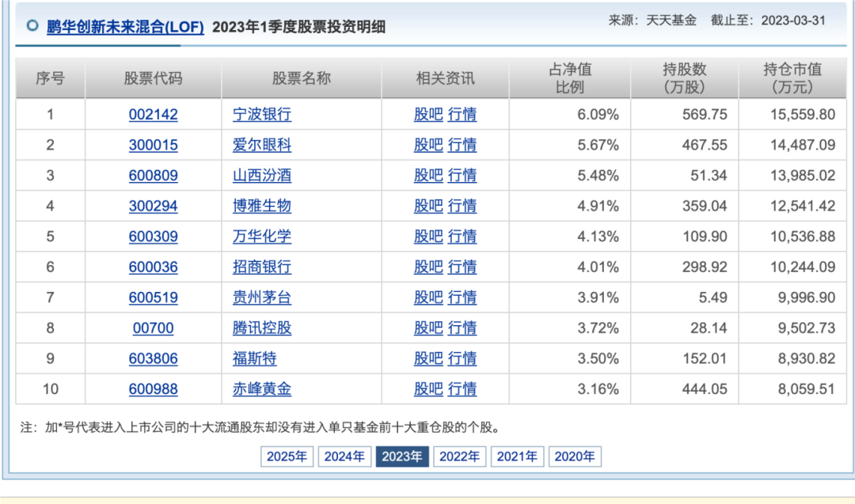This screenshot has height=504, width=855.
Task: Open 股吧 for 博雅生物 row
Action: click(x=428, y=206)
